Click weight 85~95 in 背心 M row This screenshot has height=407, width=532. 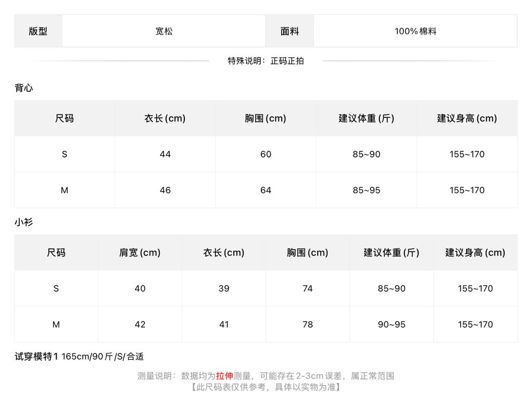pos(366,190)
